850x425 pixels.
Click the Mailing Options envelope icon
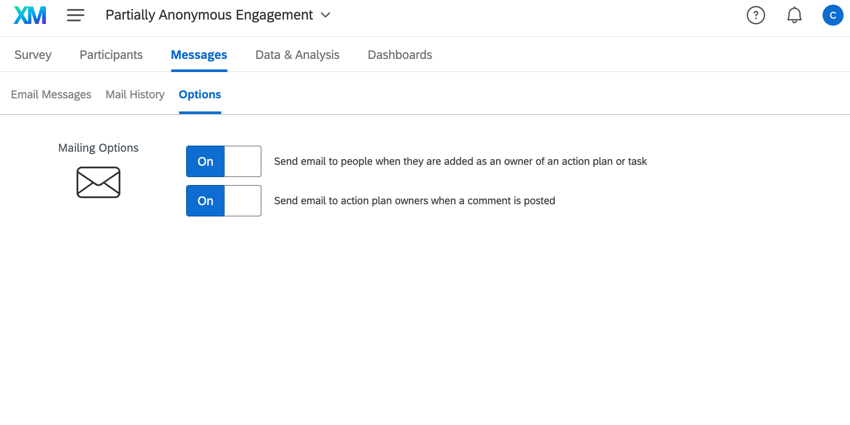pyautogui.click(x=98, y=182)
